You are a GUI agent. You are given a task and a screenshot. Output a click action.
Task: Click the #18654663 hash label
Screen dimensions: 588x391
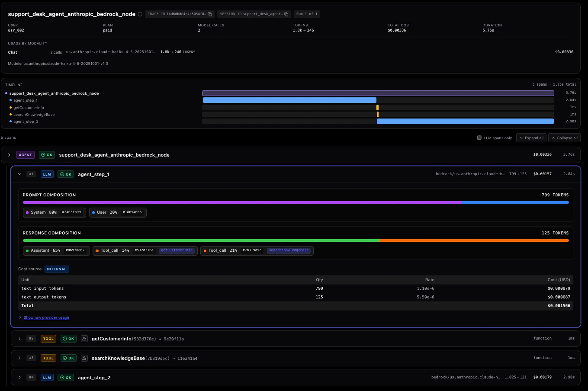[x=132, y=212]
